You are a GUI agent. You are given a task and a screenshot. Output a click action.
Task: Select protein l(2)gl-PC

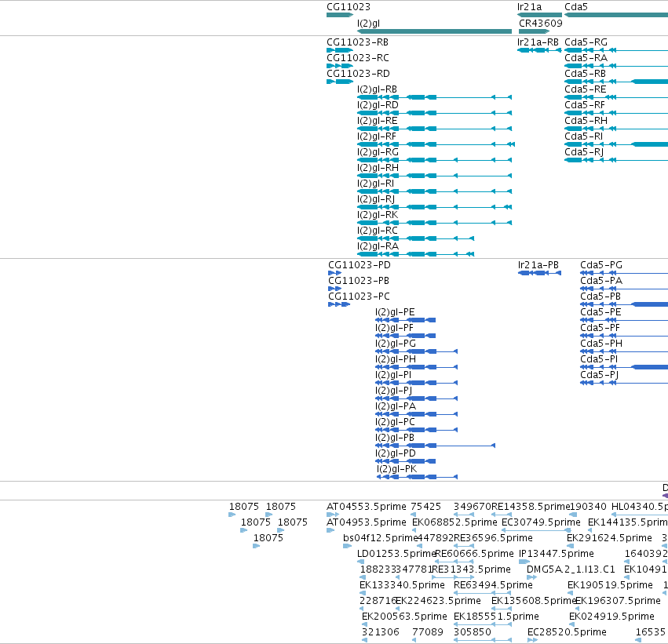pos(417,430)
